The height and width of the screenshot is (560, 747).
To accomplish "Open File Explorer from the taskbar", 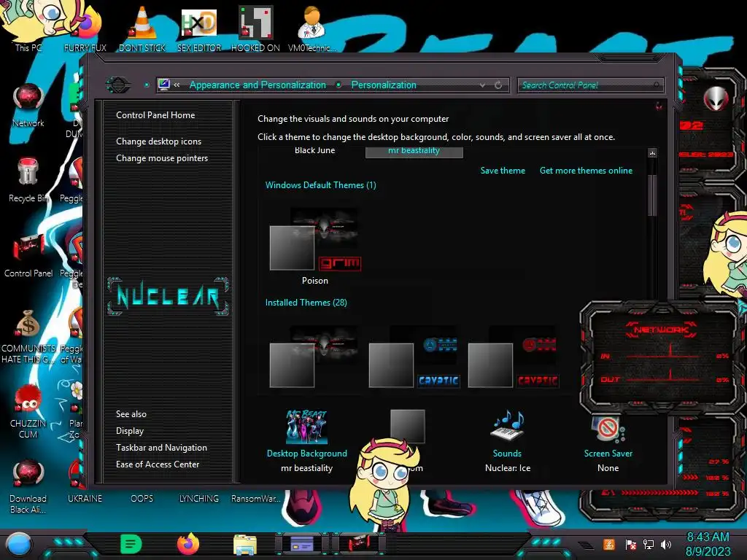I will tap(245, 545).
